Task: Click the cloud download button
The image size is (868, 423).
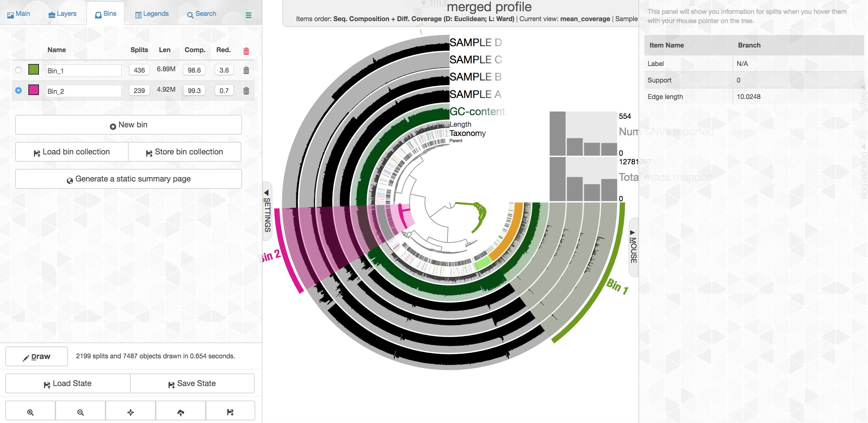Action: pyautogui.click(x=181, y=412)
